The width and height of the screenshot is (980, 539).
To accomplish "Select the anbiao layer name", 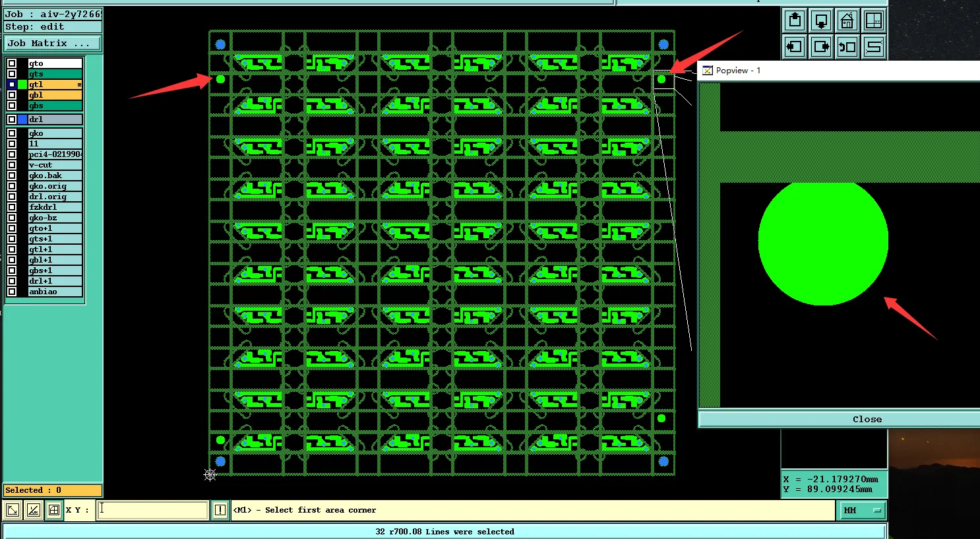I will [55, 292].
